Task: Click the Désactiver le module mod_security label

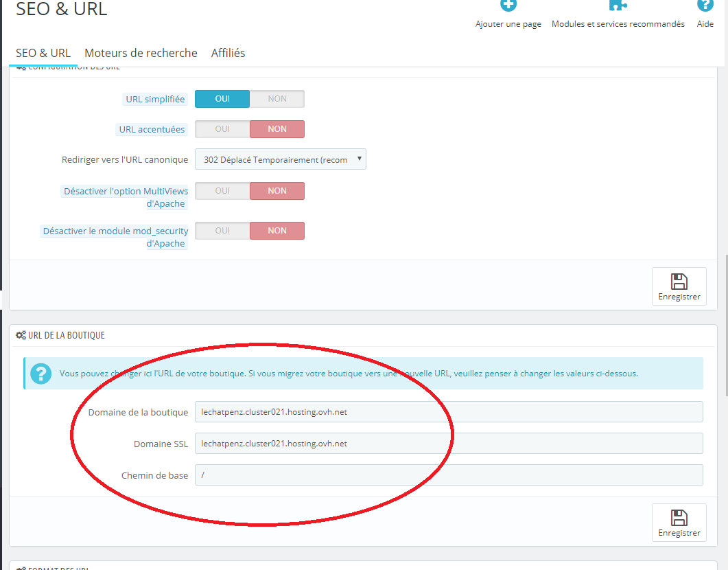Action: pos(114,238)
